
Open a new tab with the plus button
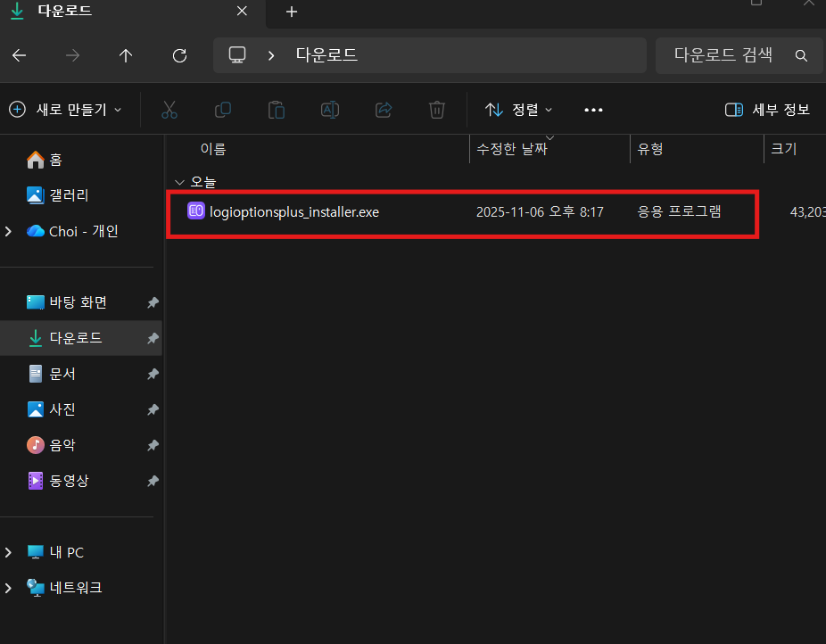pyautogui.click(x=292, y=12)
